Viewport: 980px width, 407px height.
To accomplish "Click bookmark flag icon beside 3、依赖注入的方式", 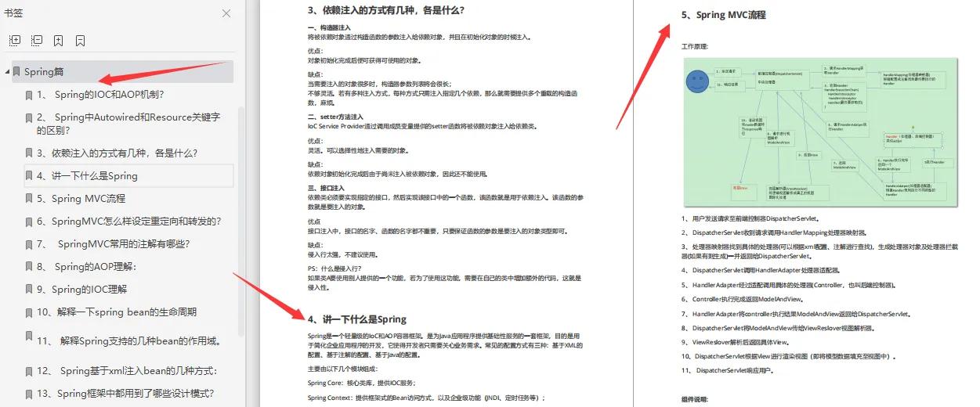I will (x=29, y=153).
